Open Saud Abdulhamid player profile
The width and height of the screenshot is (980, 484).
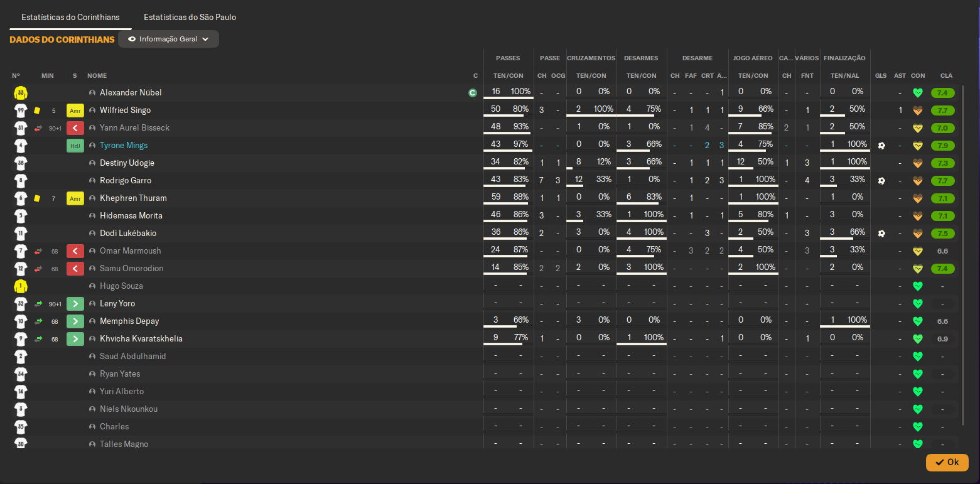tap(132, 357)
